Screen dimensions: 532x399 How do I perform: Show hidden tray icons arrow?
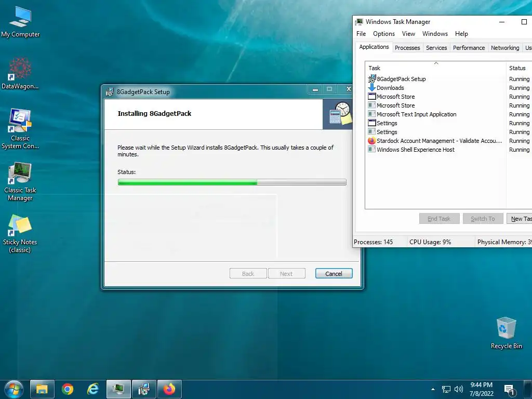click(433, 389)
